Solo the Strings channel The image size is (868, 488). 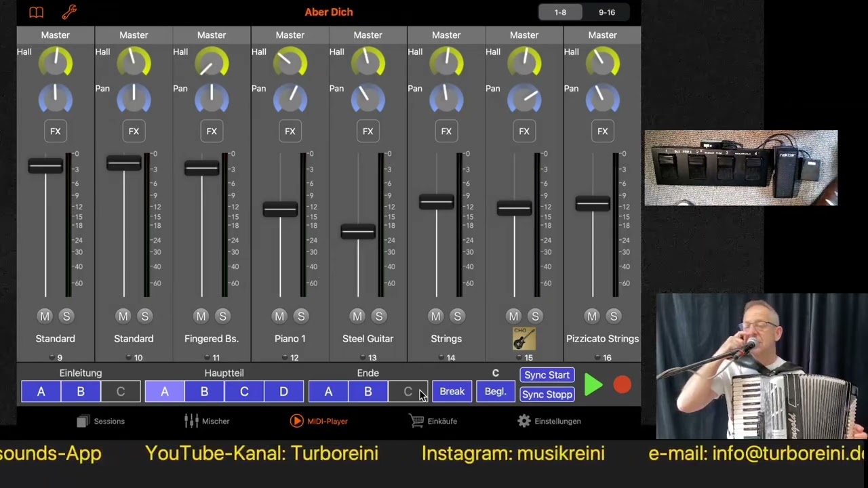pos(457,316)
